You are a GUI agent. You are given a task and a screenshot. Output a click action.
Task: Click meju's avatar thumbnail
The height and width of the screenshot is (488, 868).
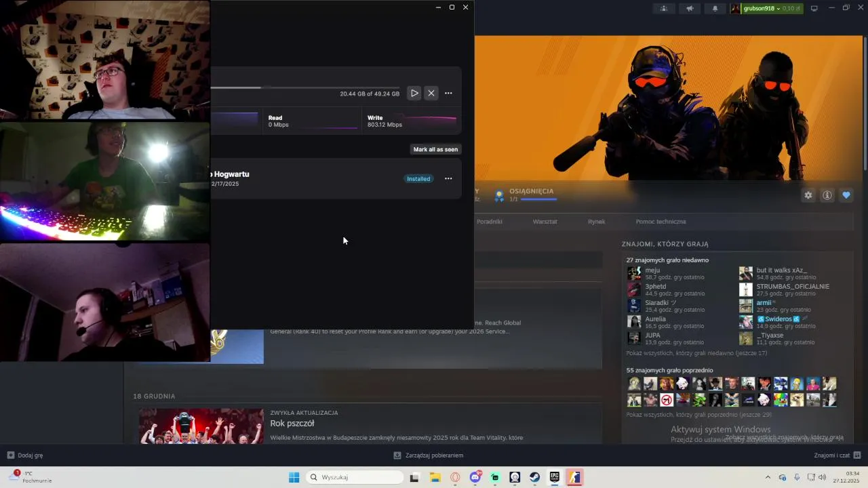634,273
